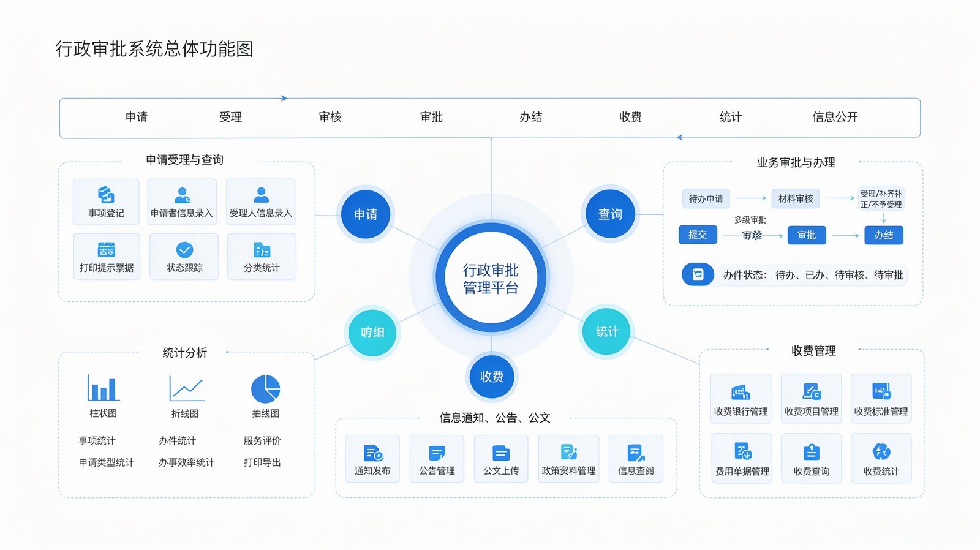Image resolution: width=980 pixels, height=550 pixels.
Task: Select the 办事效率统计 text entry
Action: (x=187, y=462)
